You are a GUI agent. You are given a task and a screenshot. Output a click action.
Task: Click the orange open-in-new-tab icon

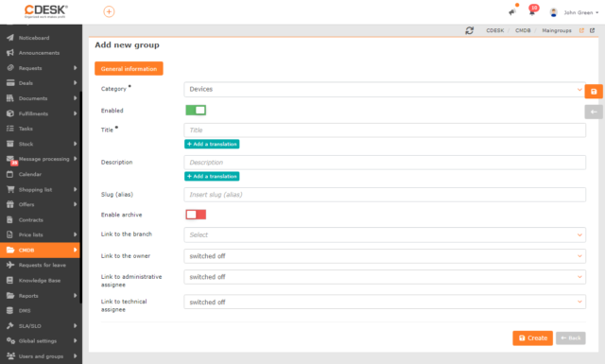[581, 30]
